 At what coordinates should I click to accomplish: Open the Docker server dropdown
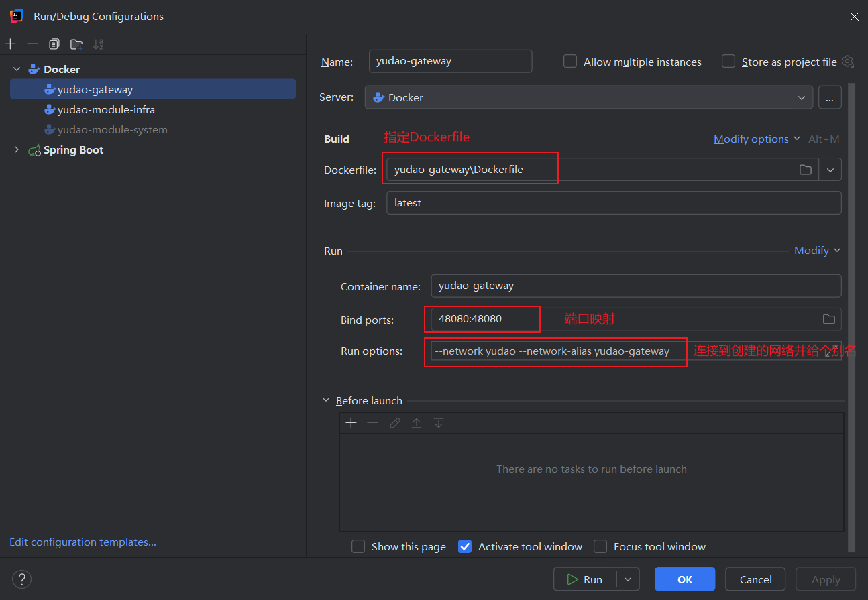click(589, 97)
